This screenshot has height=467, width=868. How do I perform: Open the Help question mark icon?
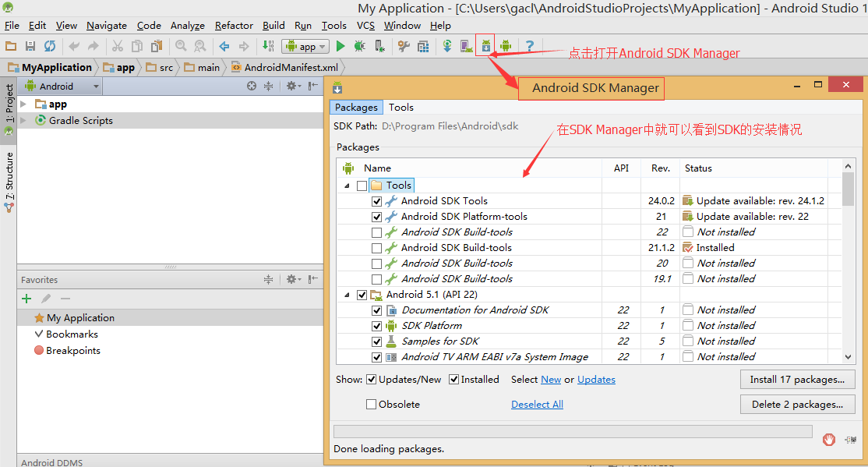pyautogui.click(x=529, y=47)
